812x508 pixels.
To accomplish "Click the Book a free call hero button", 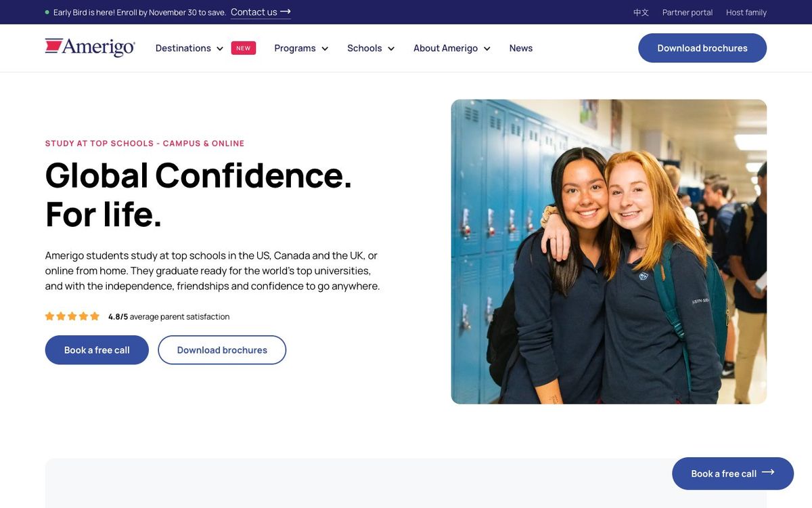I will (97, 350).
